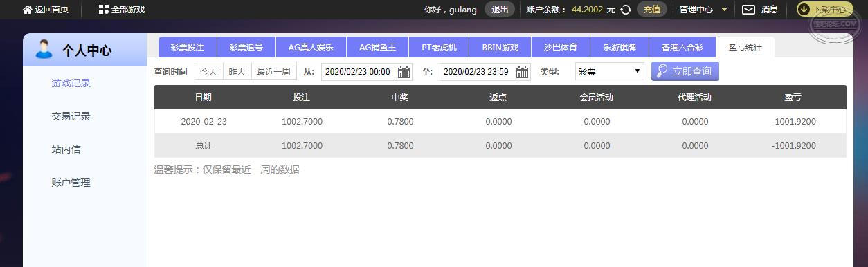Image resolution: width=868 pixels, height=267 pixels.
Task: Open 交易记录 in the sidebar
Action: (71, 116)
